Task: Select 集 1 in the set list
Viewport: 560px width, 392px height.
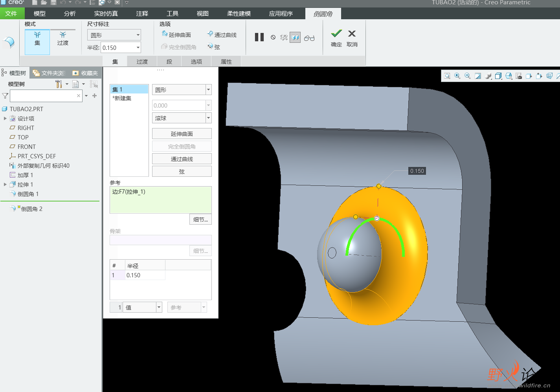Action: click(129, 90)
